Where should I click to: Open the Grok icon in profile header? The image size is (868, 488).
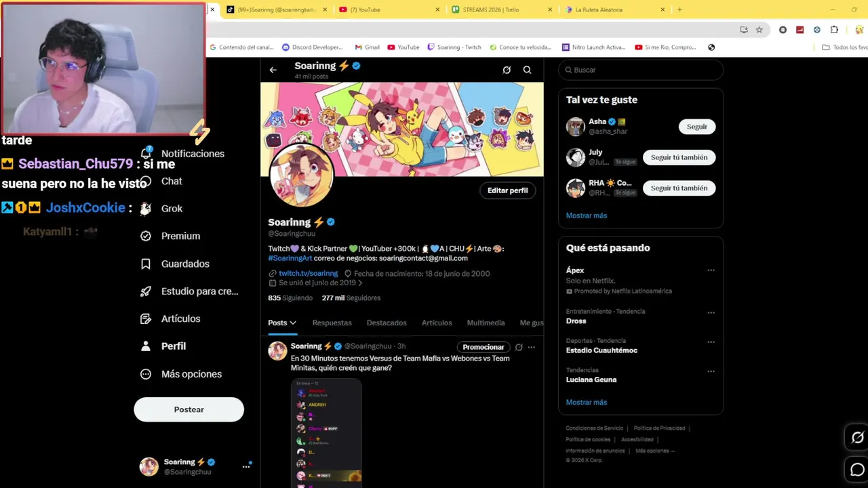tap(507, 70)
